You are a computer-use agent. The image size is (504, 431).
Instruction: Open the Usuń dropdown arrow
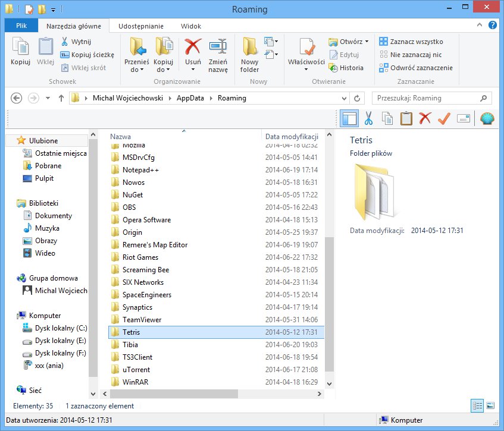click(x=193, y=70)
